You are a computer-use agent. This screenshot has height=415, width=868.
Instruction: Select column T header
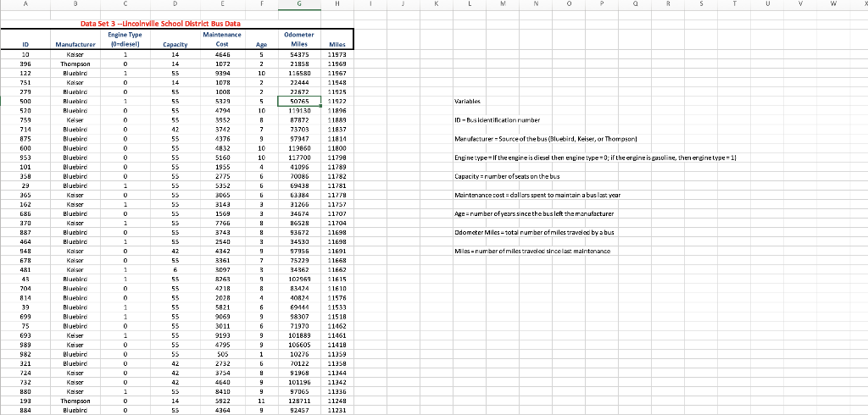(735, 4)
